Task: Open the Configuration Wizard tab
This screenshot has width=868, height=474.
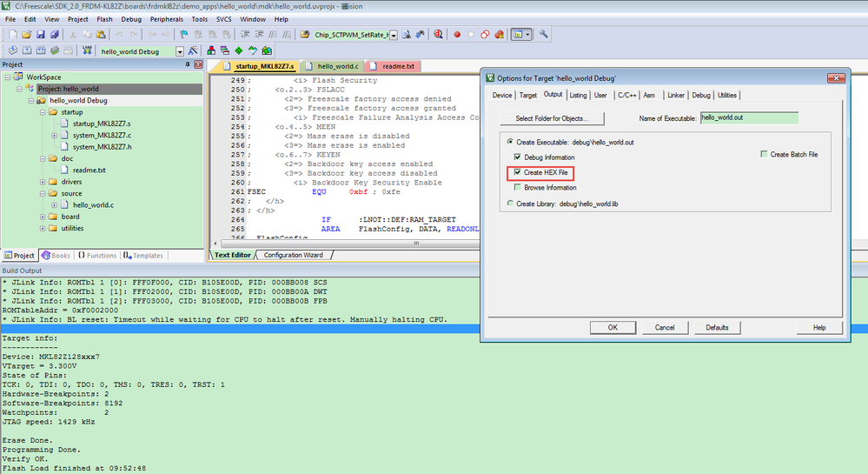Action: click(x=294, y=255)
